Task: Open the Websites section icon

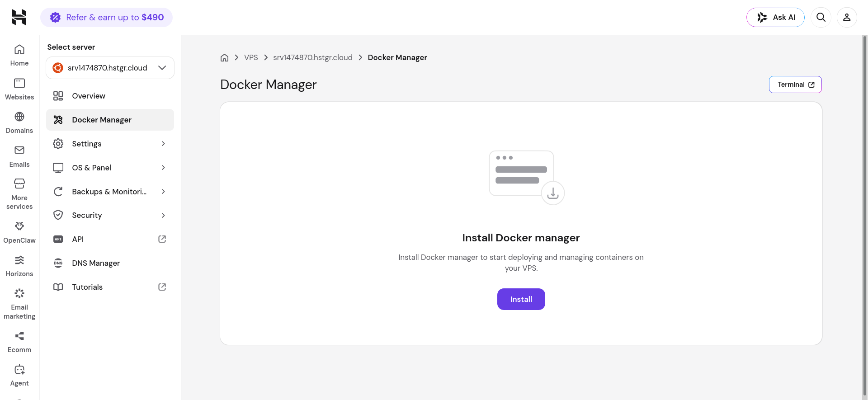Action: [x=19, y=83]
